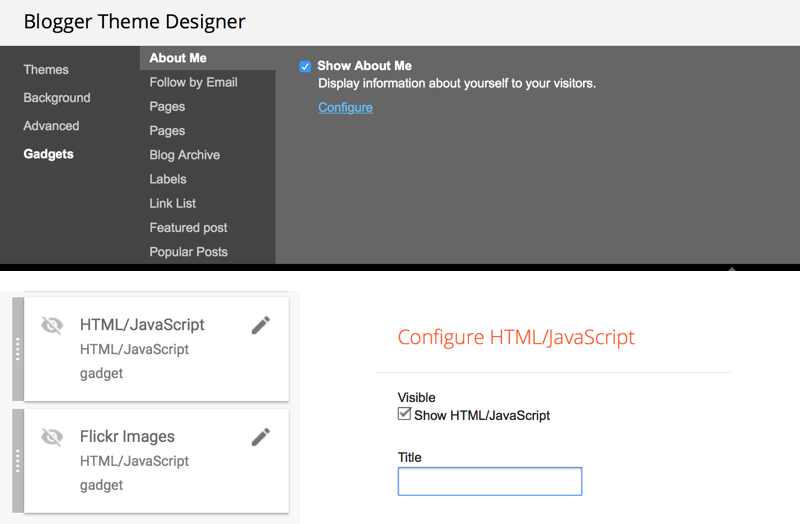
Task: Grab the drag handle of HTML/JavaScript gadget
Action: coord(18,350)
